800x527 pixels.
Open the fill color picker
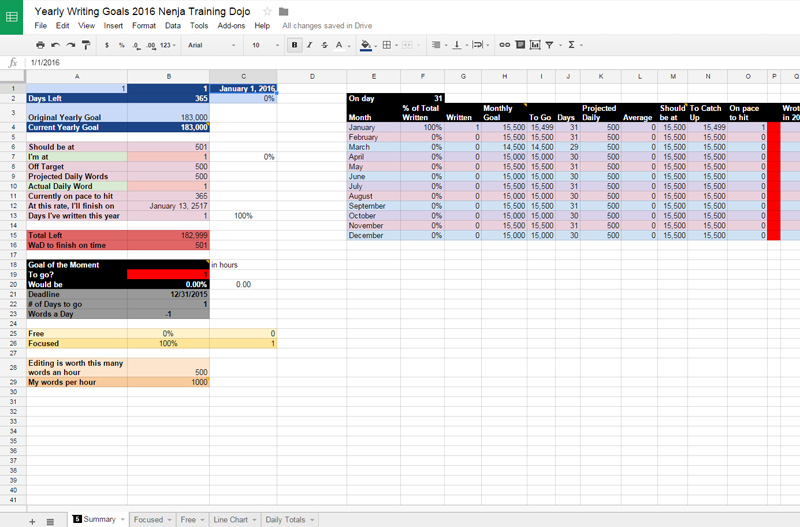pyautogui.click(x=365, y=45)
